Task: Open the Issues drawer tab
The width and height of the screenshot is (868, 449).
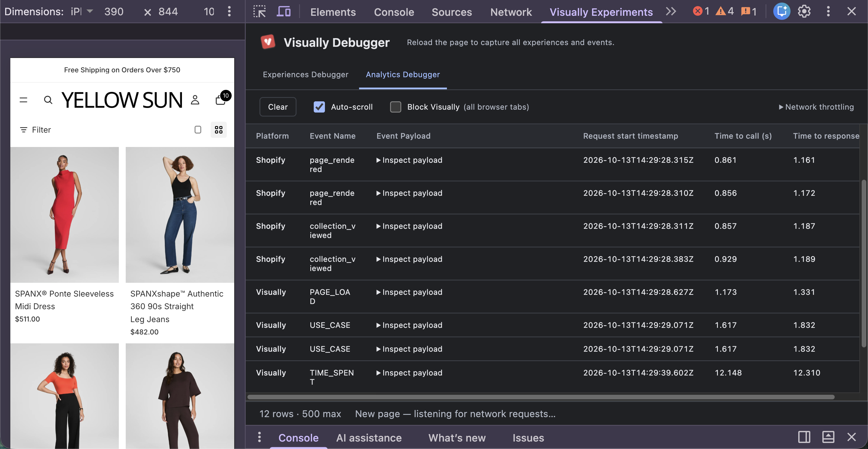Action: (x=528, y=438)
